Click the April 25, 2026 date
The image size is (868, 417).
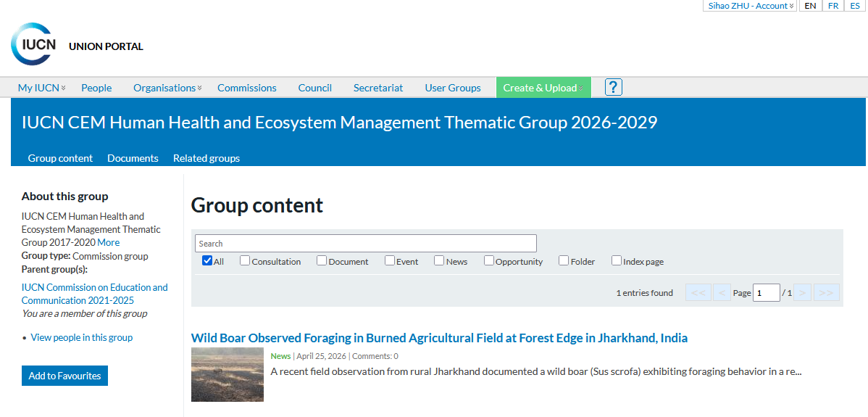[x=321, y=356]
